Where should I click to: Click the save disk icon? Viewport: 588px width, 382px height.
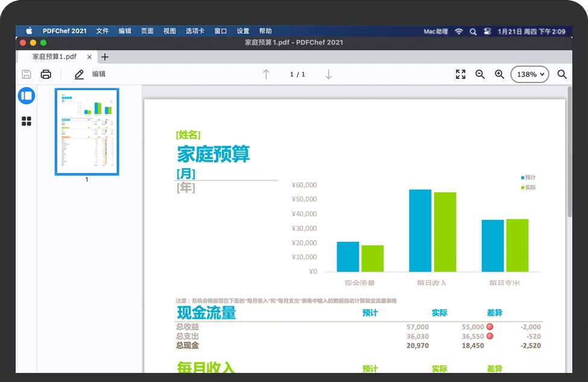coord(27,74)
